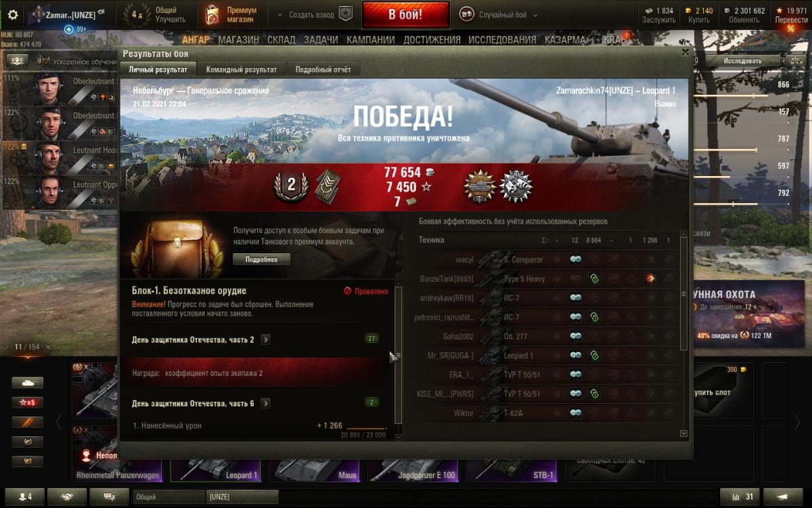The image size is (812, 508).
Task: Toggle the orange stripe carousel filter
Action: tap(27, 422)
